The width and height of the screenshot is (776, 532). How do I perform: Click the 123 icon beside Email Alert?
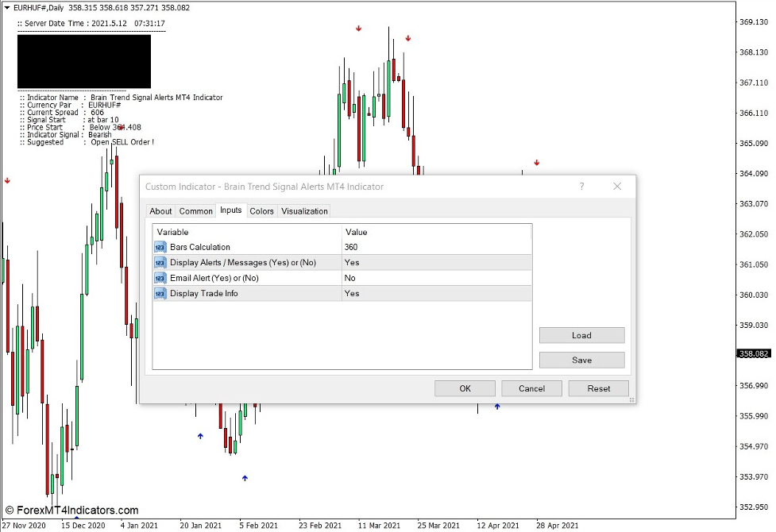coord(160,278)
